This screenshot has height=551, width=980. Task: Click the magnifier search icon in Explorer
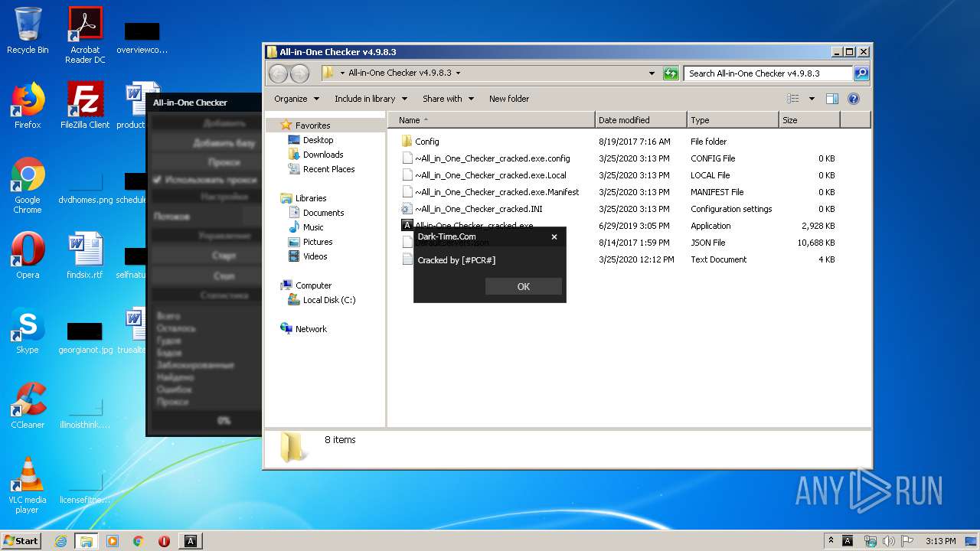tap(861, 73)
